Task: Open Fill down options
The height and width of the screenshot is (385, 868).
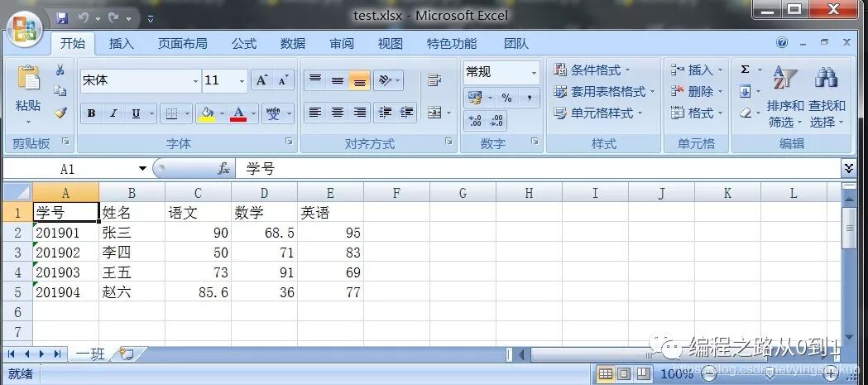Action: (746, 91)
